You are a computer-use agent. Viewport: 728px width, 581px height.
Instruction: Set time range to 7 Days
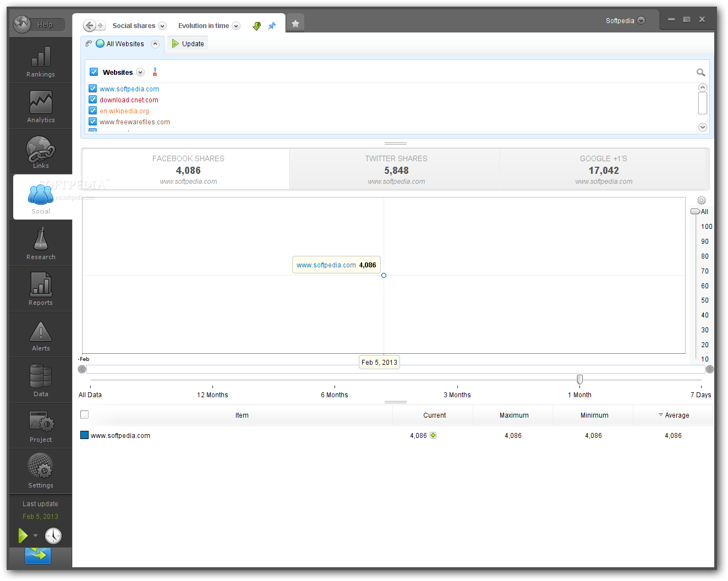click(701, 394)
